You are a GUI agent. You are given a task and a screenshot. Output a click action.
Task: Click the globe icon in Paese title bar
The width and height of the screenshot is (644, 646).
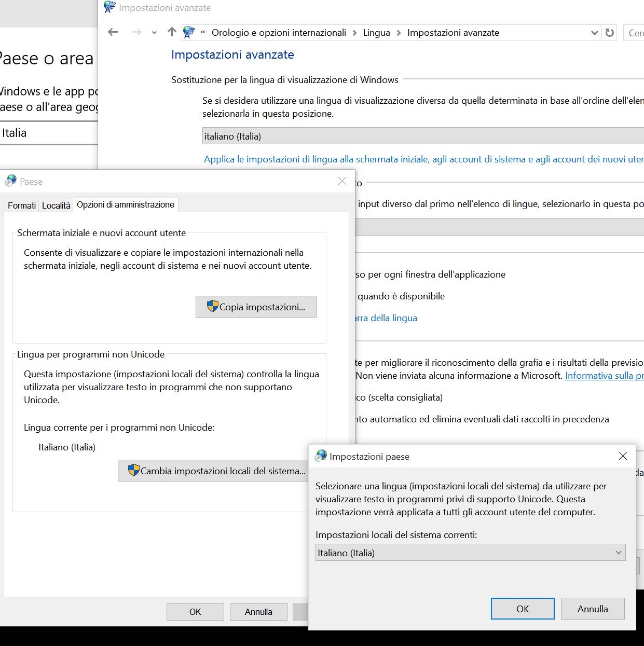coord(11,181)
